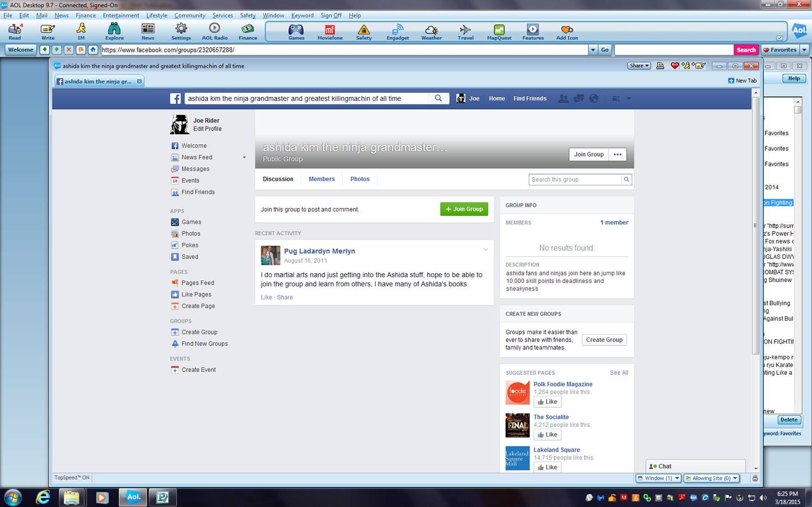The width and height of the screenshot is (812, 507).
Task: Click the Safety warning icon
Action: click(x=364, y=32)
